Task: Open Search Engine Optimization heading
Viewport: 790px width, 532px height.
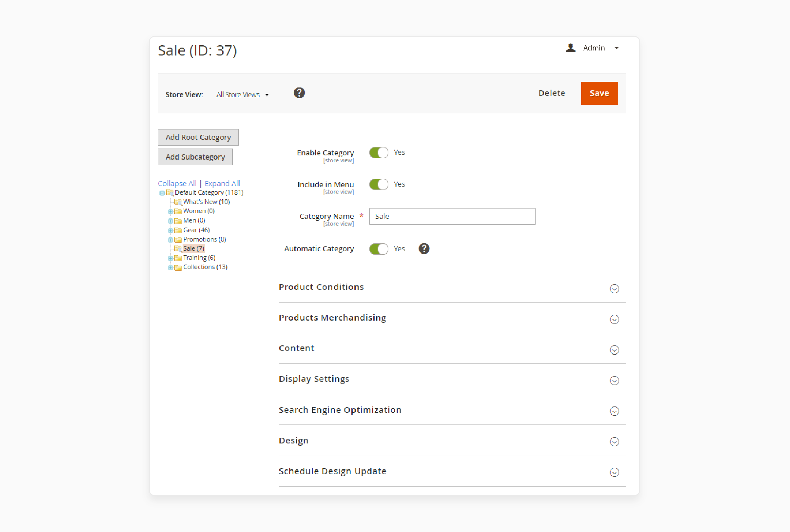Action: [x=340, y=410]
